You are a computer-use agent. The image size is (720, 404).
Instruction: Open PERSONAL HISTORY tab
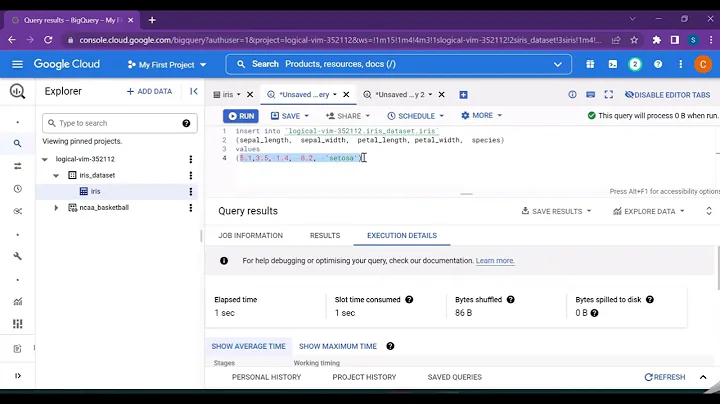point(266,377)
